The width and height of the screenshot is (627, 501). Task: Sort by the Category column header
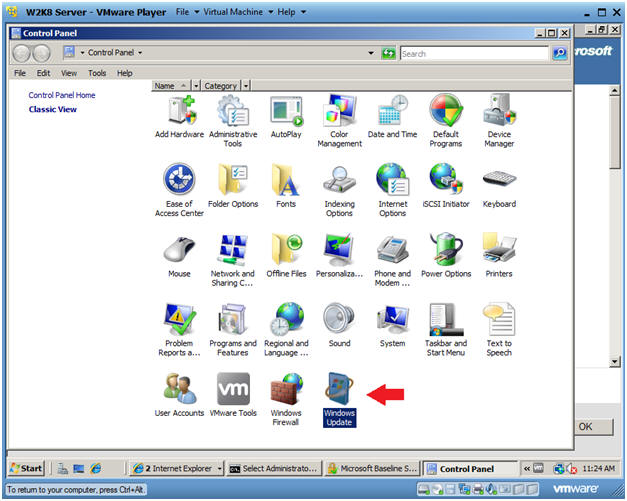pyautogui.click(x=221, y=86)
